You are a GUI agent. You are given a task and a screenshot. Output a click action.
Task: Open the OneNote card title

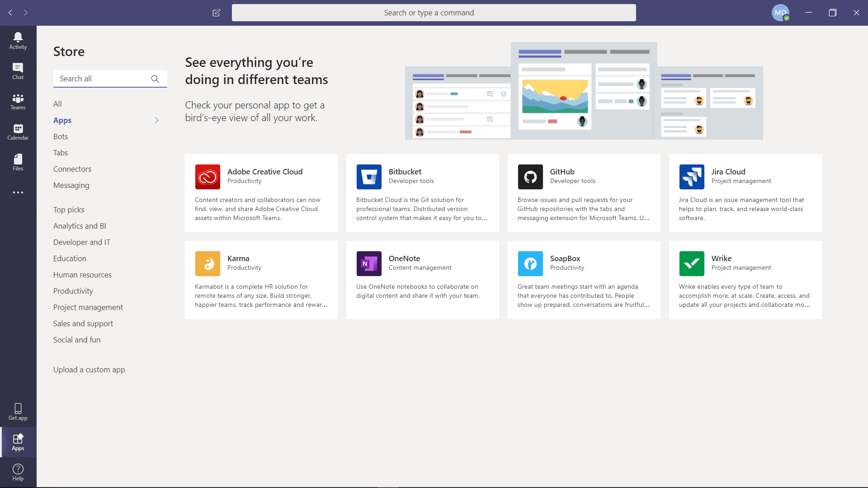pos(404,258)
